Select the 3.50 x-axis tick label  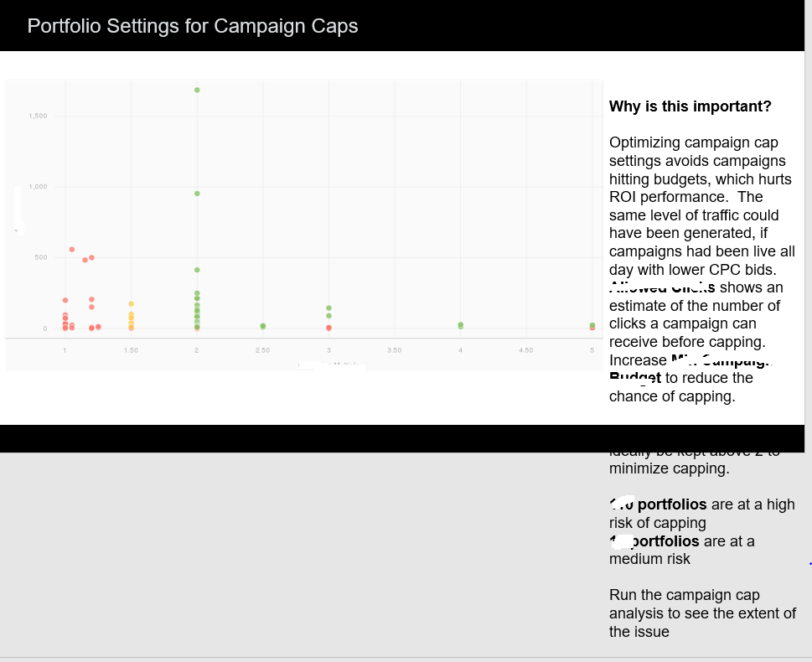(x=395, y=349)
